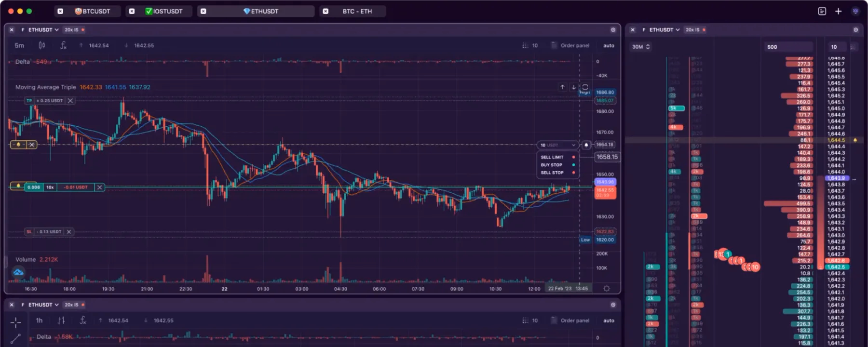Add a new tab with plus icon
868x347 pixels.
(839, 11)
